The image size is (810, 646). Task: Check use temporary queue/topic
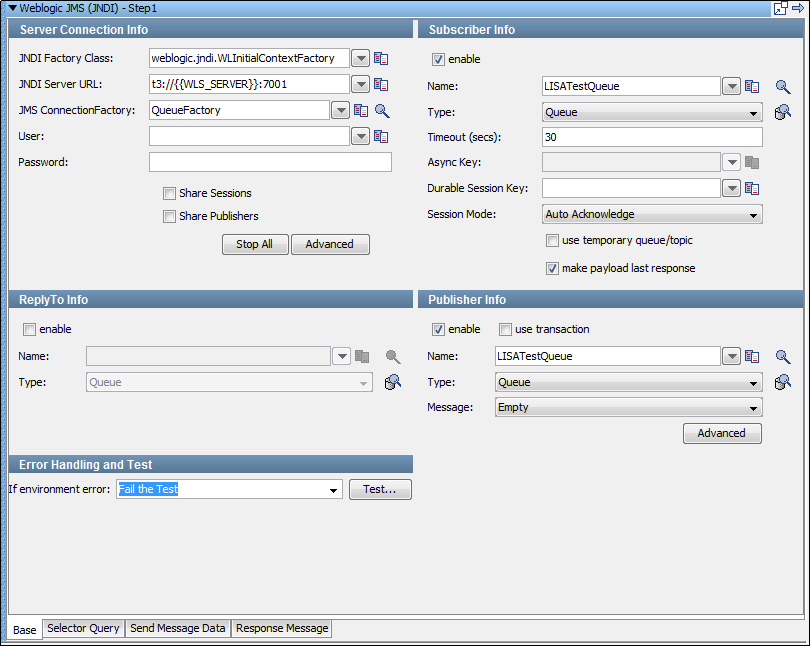(x=552, y=240)
